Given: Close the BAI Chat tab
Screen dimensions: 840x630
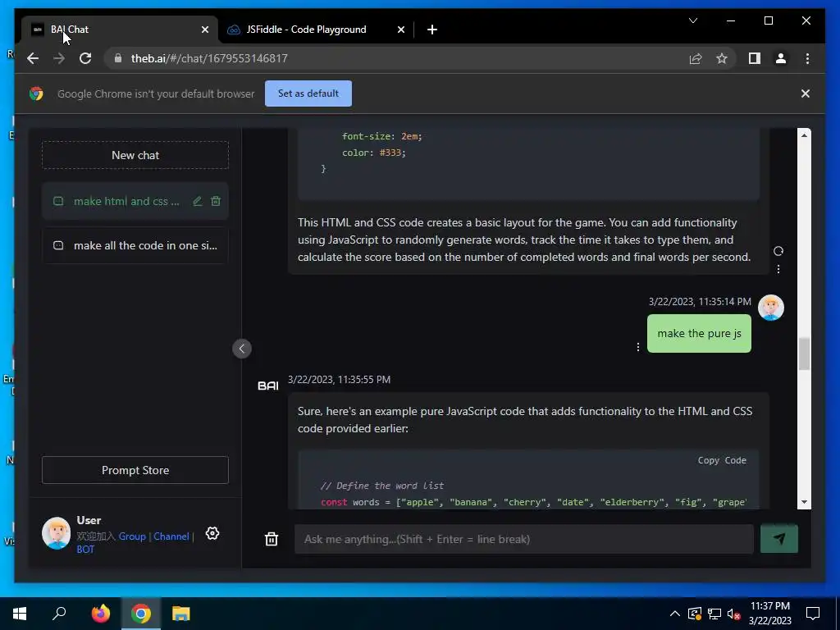Looking at the screenshot, I should click(x=204, y=30).
